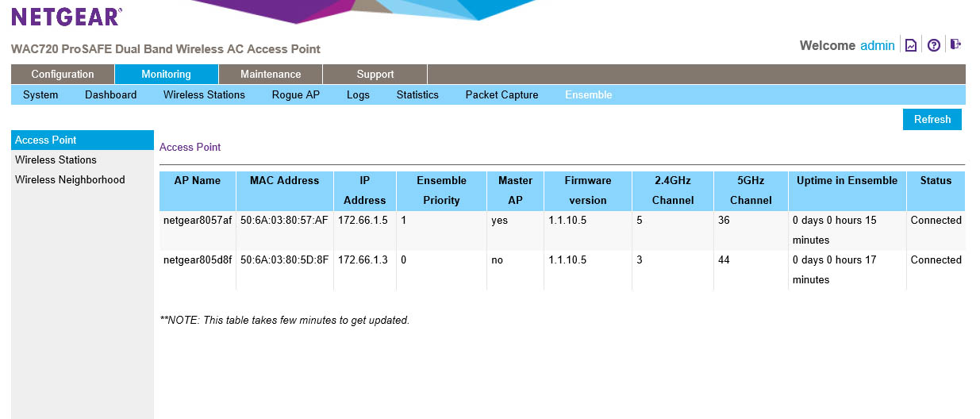The height and width of the screenshot is (419, 980).
Task: Click the Master AP column header
Action: (x=515, y=190)
